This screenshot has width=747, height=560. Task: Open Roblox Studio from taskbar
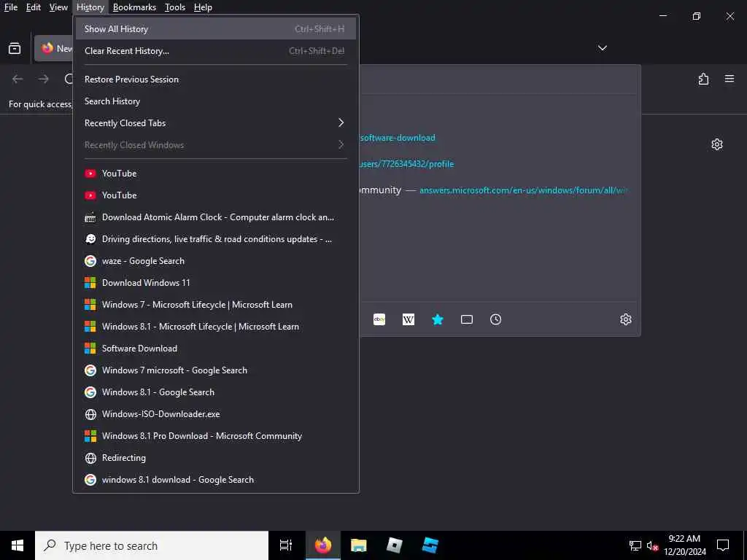pyautogui.click(x=430, y=545)
